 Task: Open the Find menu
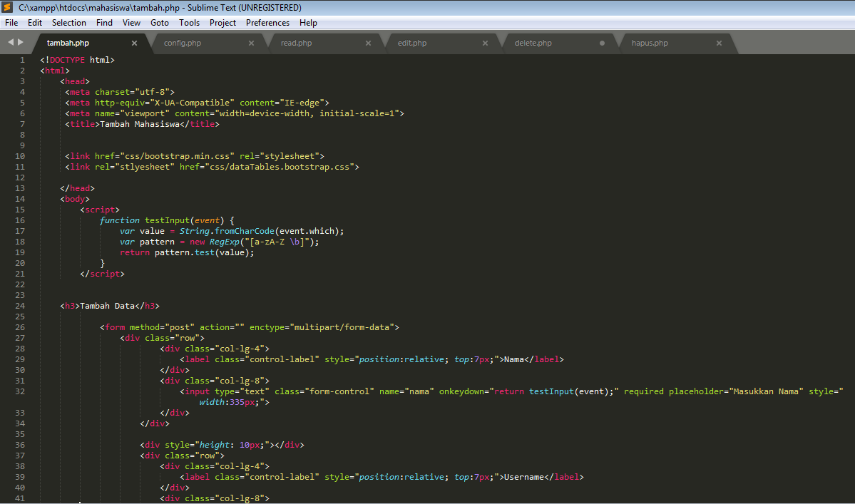[104, 23]
